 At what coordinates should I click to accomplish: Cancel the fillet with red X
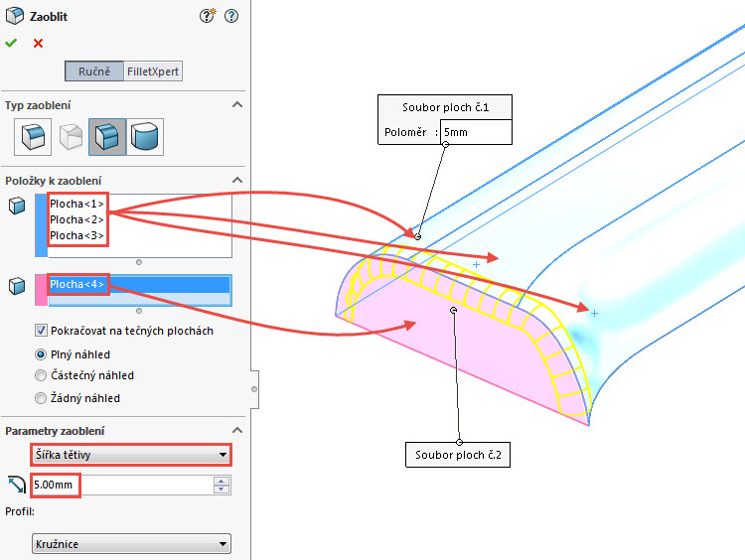[x=38, y=44]
